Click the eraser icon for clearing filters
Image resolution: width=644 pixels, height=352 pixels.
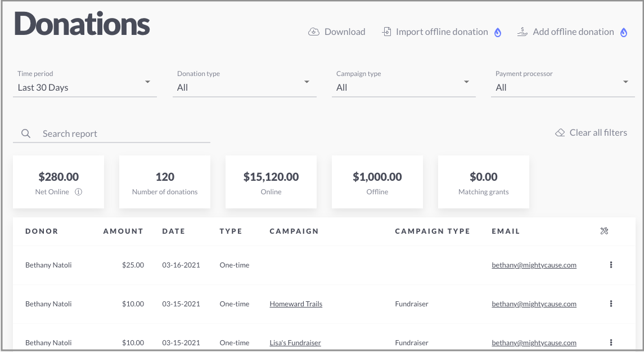[x=560, y=133]
